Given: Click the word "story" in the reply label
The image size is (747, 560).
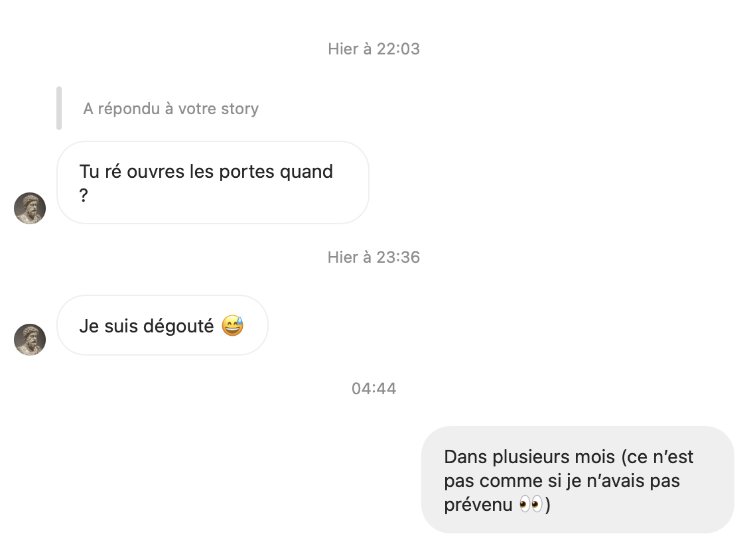Looking at the screenshot, I should (x=238, y=109).
